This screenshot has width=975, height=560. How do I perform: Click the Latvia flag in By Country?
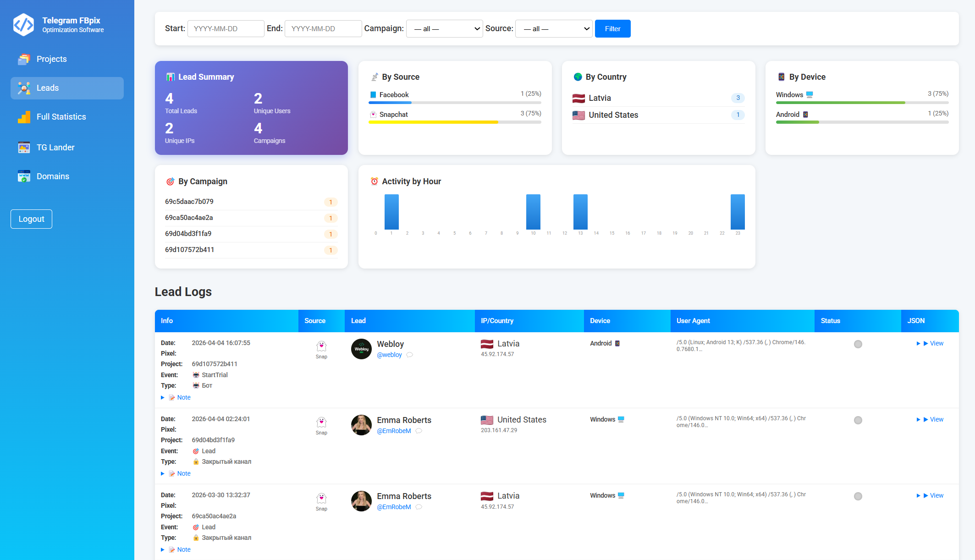[578, 98]
